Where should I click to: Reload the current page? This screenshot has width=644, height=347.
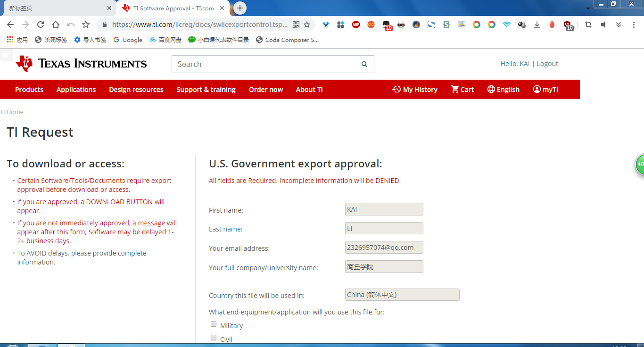tap(41, 25)
